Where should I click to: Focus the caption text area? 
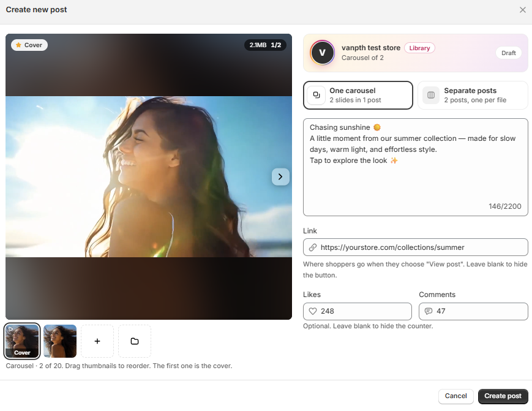416,167
